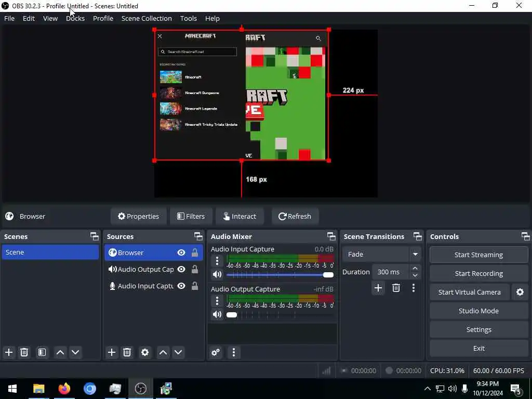
Task: Lock the Browser source
Action: 195,252
